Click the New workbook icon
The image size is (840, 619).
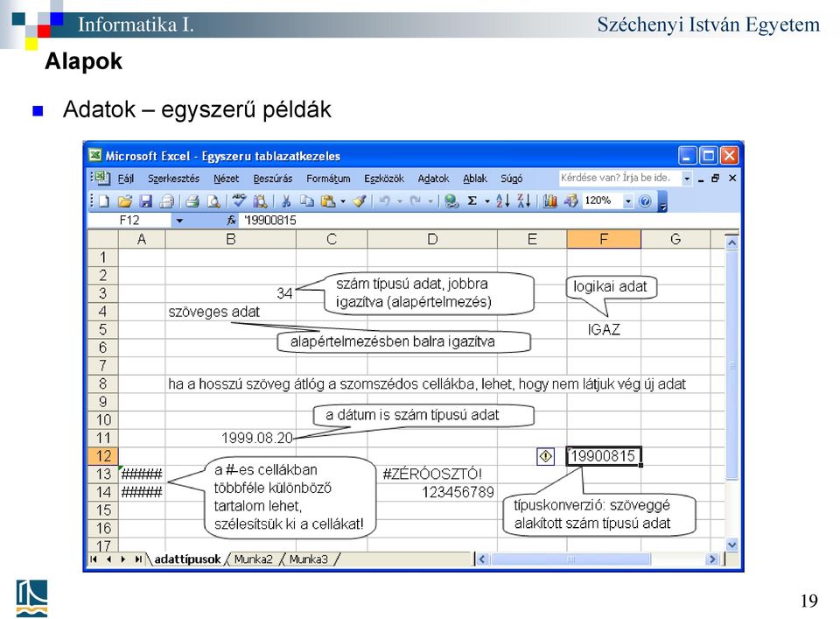104,201
